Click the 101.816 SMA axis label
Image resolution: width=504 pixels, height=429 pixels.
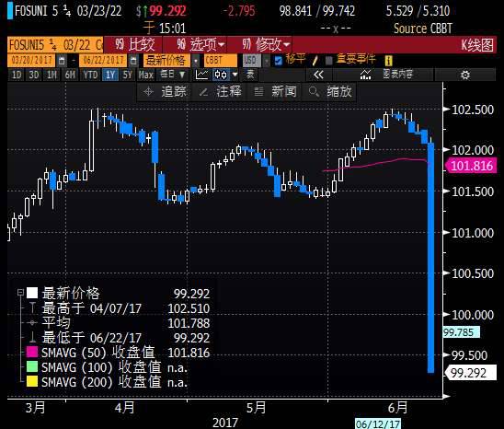[471, 166]
